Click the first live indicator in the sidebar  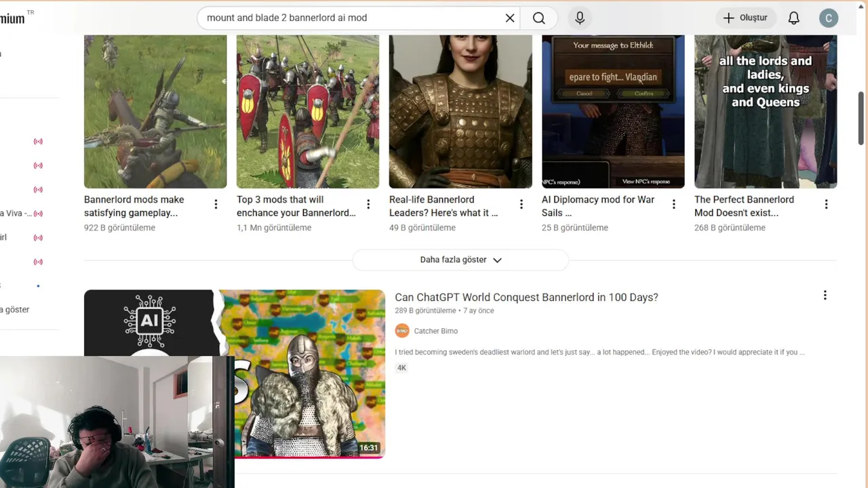tap(38, 142)
